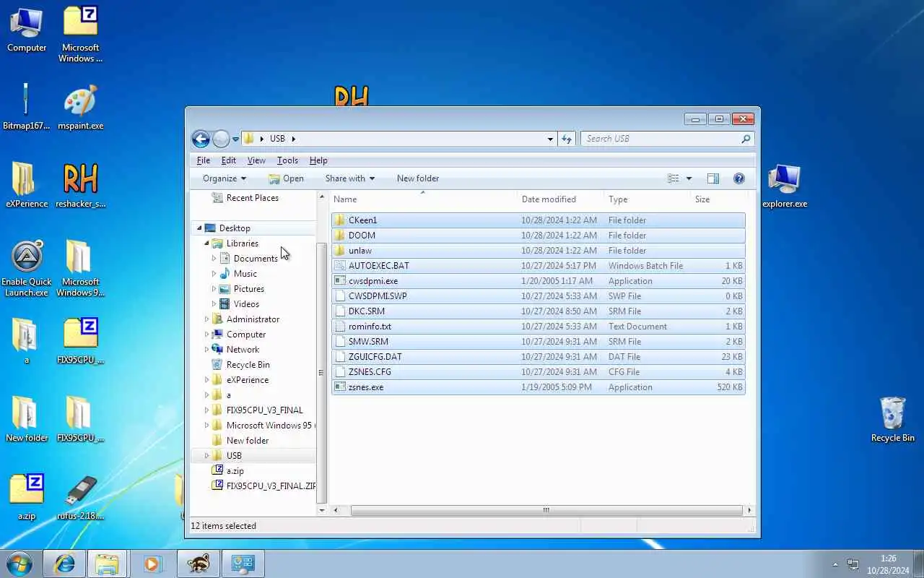This screenshot has height=578, width=924.
Task: Open the Organize dropdown
Action: (x=225, y=178)
